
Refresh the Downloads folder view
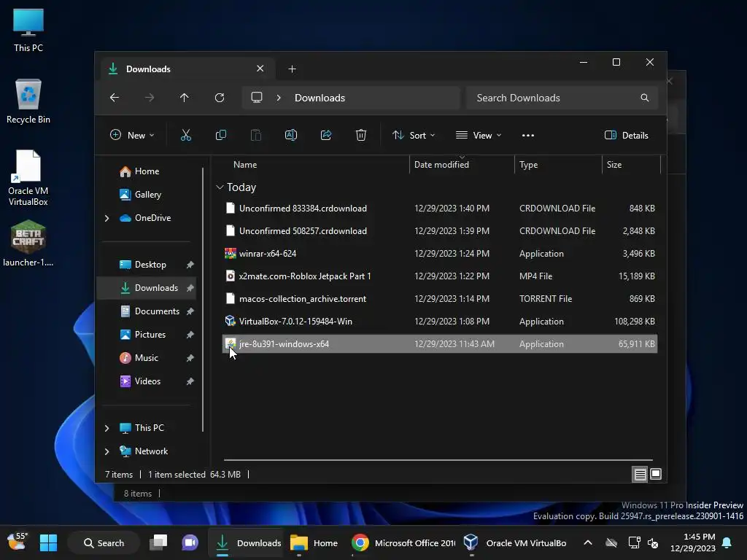(x=219, y=98)
